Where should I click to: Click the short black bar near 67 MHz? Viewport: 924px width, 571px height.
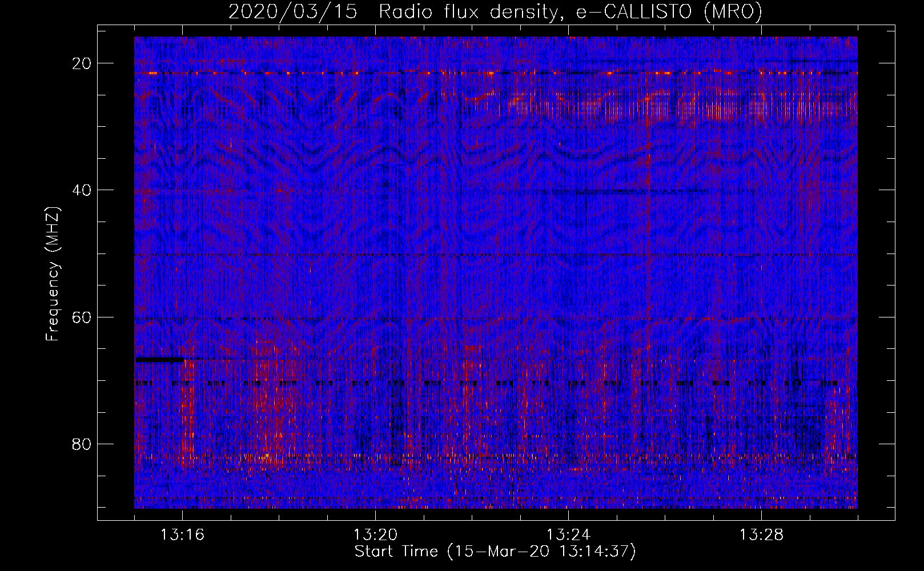tap(159, 360)
